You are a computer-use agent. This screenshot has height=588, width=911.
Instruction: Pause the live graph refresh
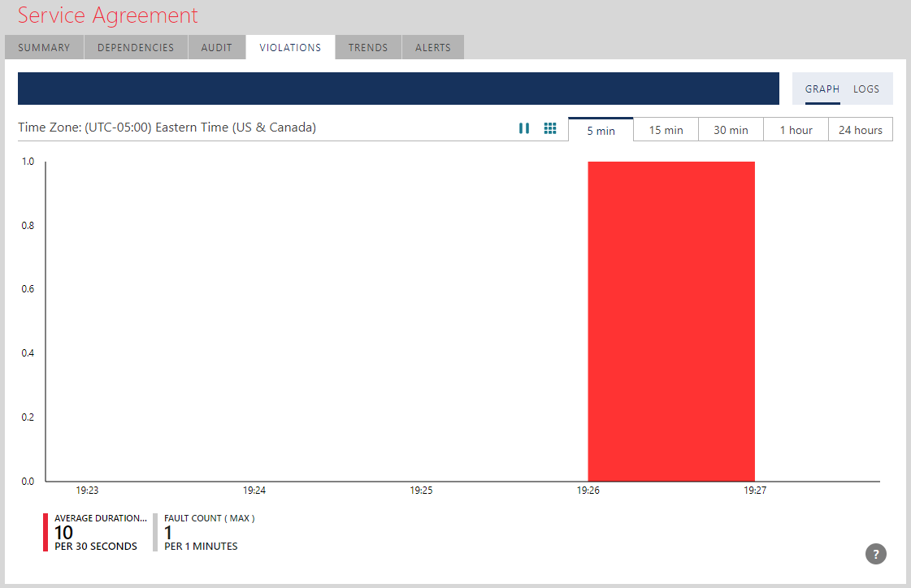point(524,128)
